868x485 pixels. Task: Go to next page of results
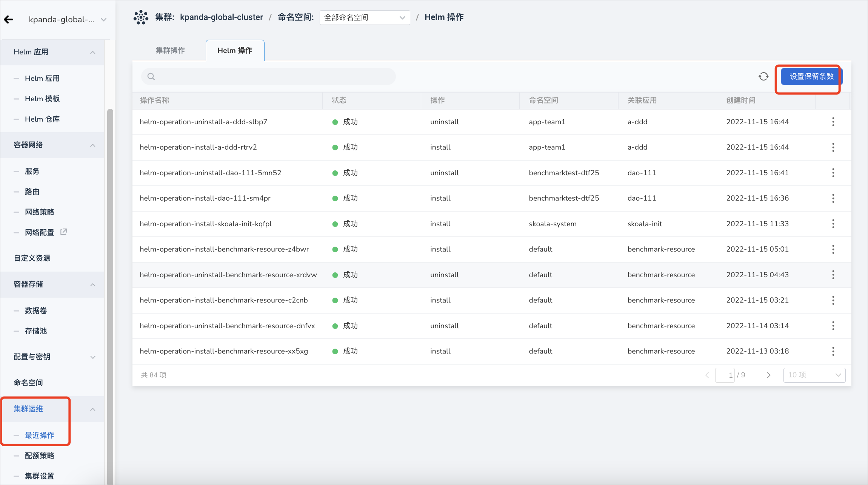[768, 375]
